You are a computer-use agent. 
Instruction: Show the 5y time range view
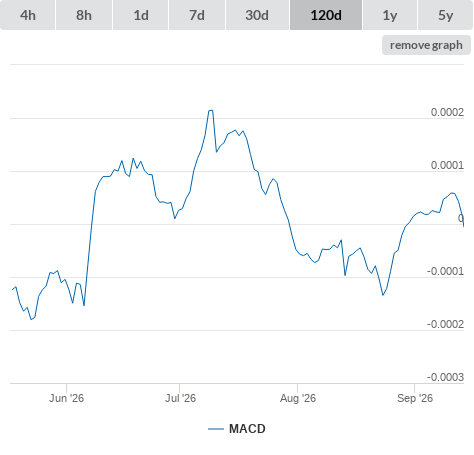(446, 15)
